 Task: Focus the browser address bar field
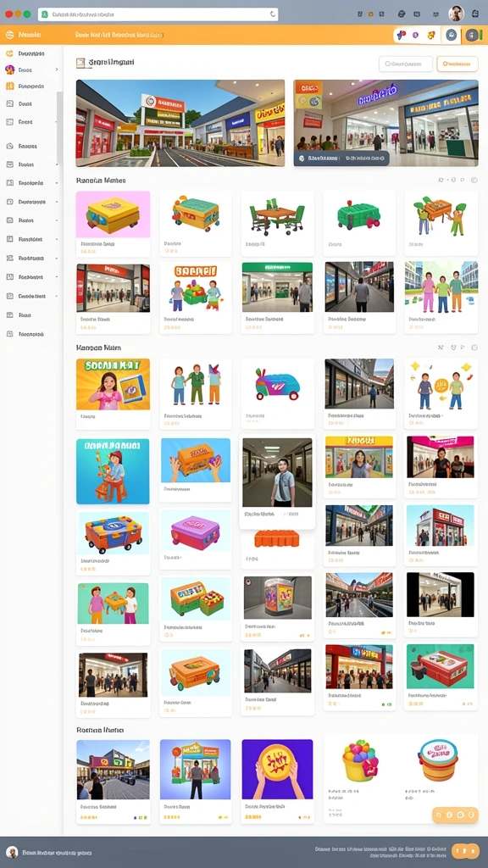pos(158,15)
